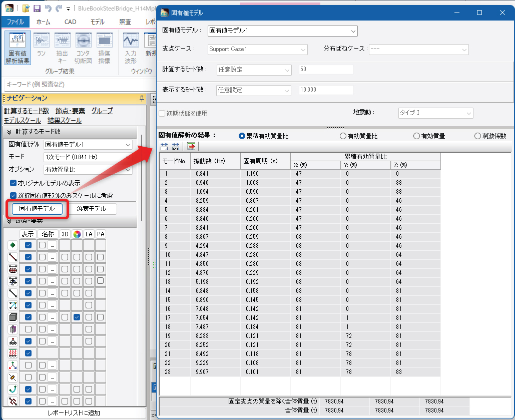Pin the ナビゲーション panel
The width and height of the screenshot is (515, 420).
[x=142, y=98]
